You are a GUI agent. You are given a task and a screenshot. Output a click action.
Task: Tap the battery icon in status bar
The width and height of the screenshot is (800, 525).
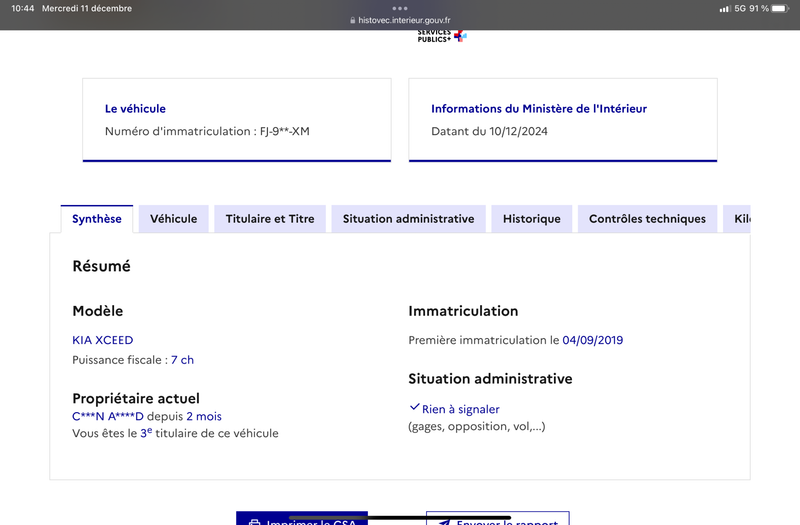(780, 9)
